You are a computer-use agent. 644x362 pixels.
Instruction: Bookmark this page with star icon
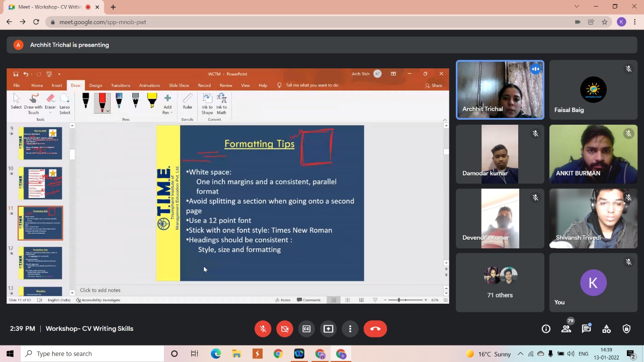click(604, 22)
